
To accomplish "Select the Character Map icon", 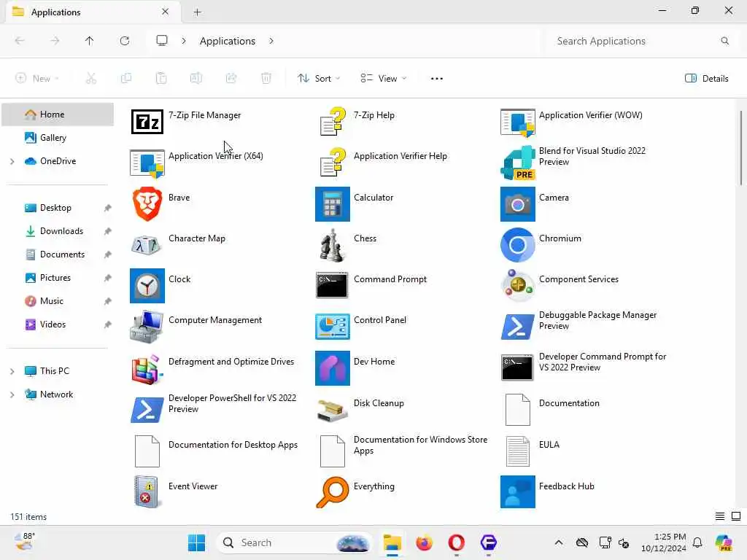I will [146, 245].
